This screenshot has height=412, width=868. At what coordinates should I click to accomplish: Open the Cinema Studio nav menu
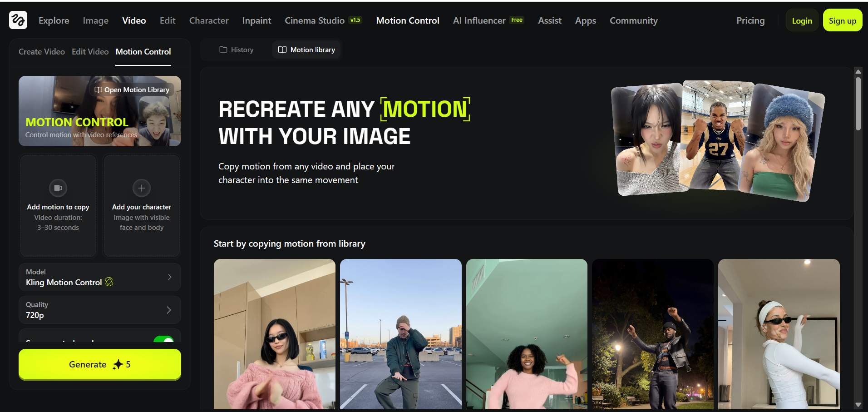click(x=315, y=20)
